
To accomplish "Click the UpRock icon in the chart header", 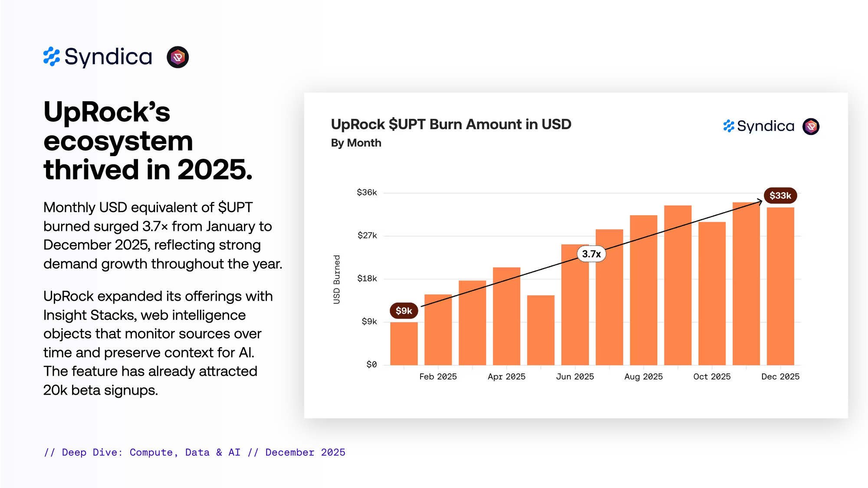I will [811, 127].
